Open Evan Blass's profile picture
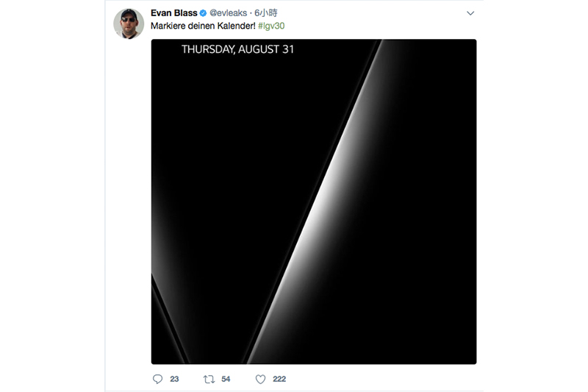The width and height of the screenshot is (588, 392). 128,24
